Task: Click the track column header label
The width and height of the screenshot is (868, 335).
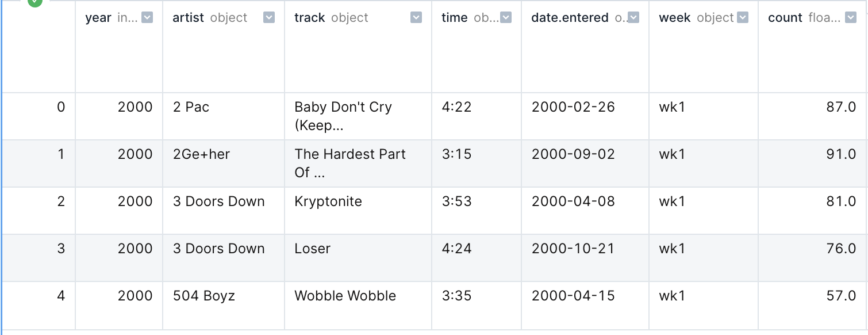Action: click(310, 18)
